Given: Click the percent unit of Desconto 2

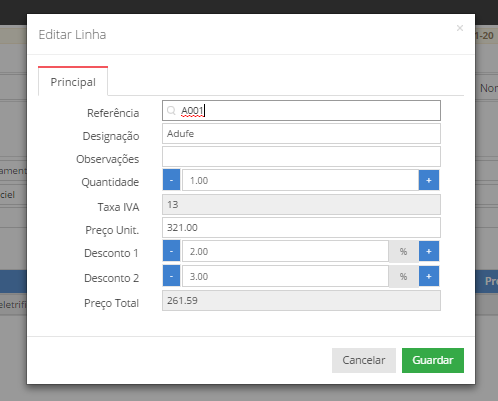Looking at the screenshot, I should coord(404,276).
